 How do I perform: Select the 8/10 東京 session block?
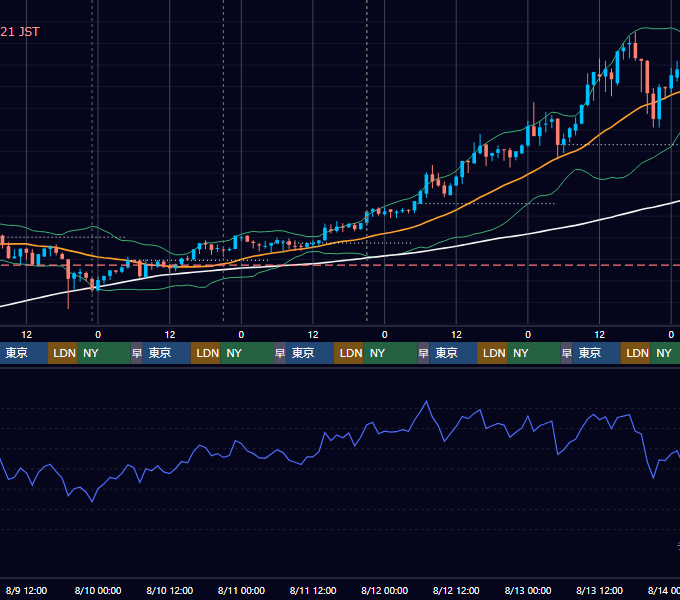(x=167, y=353)
